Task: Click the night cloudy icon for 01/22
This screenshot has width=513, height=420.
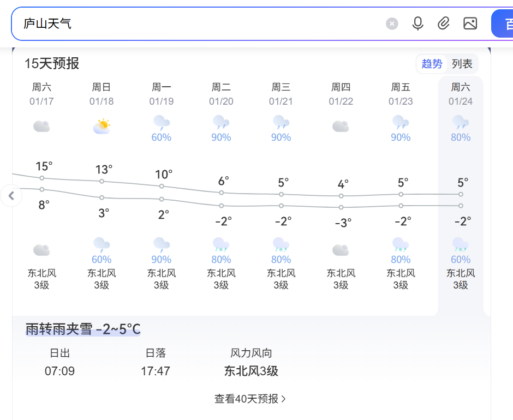Action: [x=341, y=250]
